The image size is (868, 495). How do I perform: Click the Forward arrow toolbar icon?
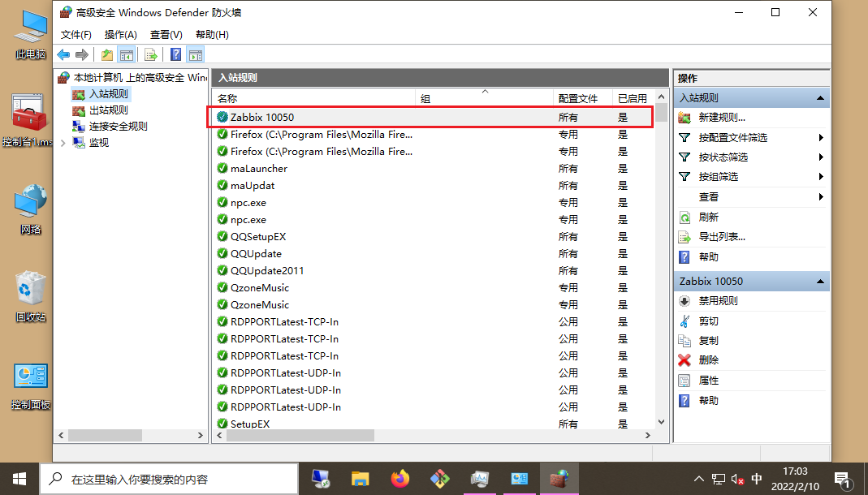coord(82,54)
